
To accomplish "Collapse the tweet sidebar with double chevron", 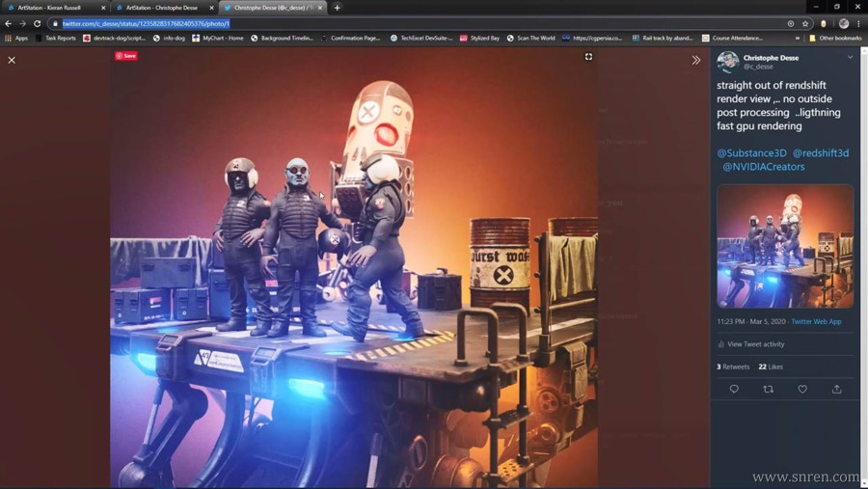I will [696, 60].
